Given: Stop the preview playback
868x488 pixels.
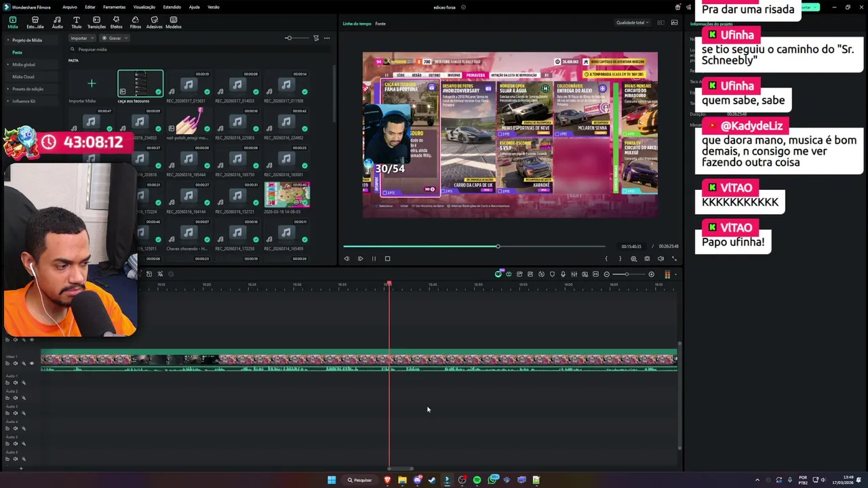Looking at the screenshot, I should tap(387, 258).
